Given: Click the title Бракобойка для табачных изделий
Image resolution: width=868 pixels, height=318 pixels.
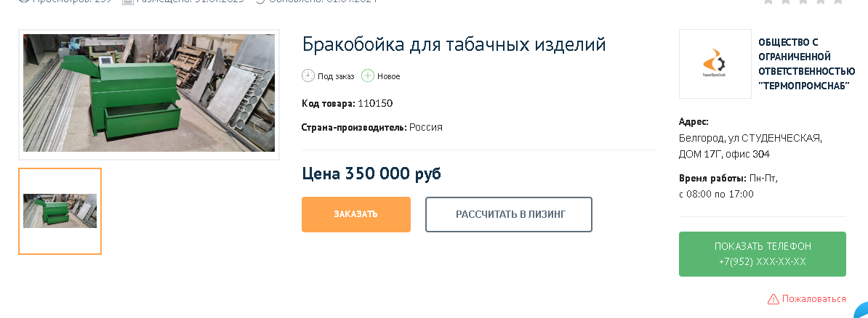Looking at the screenshot, I should pyautogui.click(x=454, y=44).
